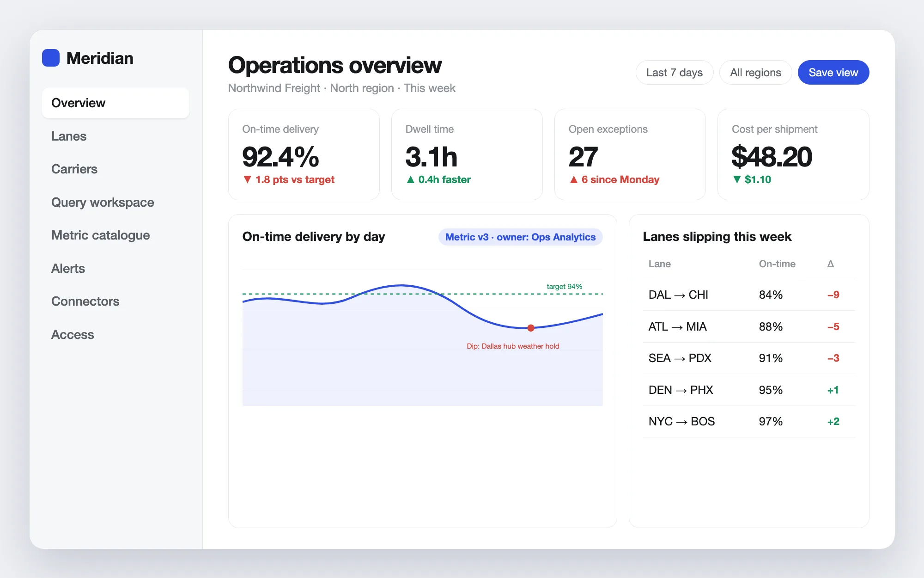Click the 84% on-time value

(x=771, y=295)
